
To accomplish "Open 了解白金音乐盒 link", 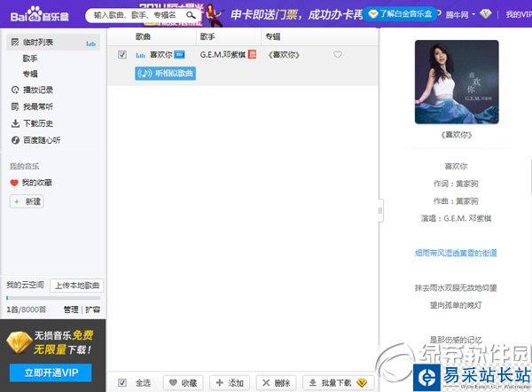I will click(x=401, y=14).
